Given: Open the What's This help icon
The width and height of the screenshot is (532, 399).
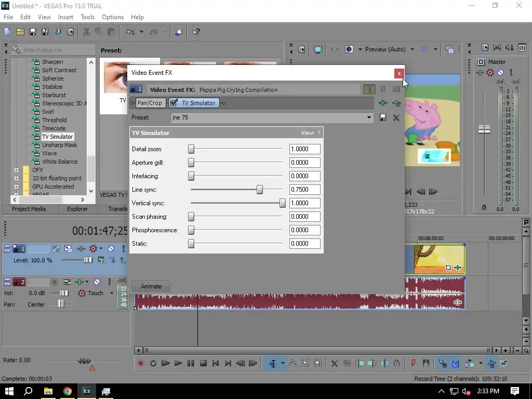Looking at the screenshot, I should [x=196, y=32].
